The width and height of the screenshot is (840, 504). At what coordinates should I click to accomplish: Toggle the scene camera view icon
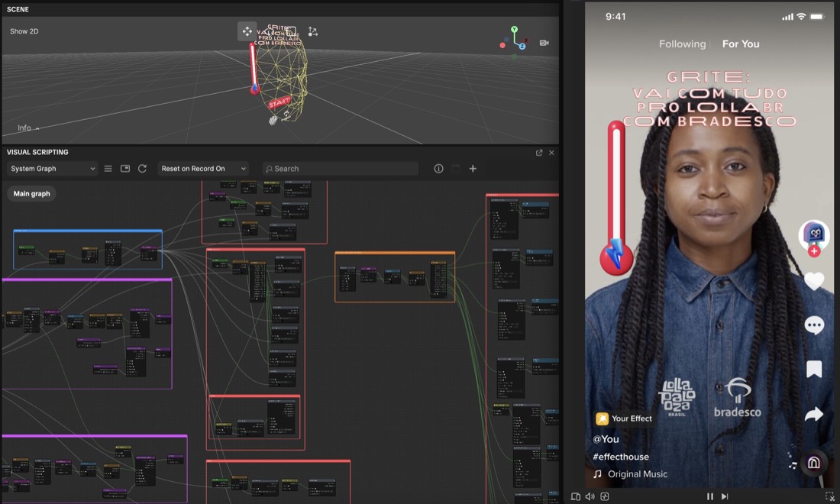(x=544, y=43)
